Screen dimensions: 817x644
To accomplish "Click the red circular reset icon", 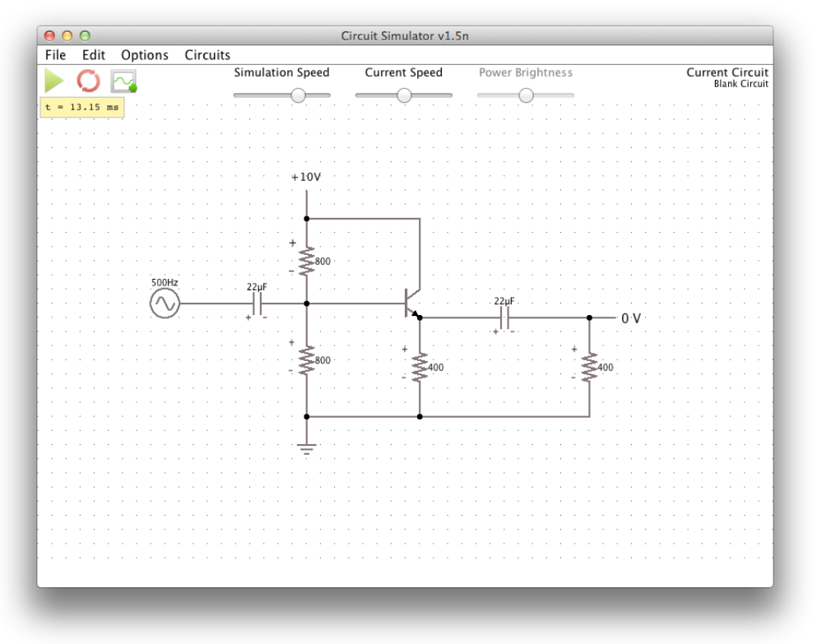I will click(x=88, y=81).
